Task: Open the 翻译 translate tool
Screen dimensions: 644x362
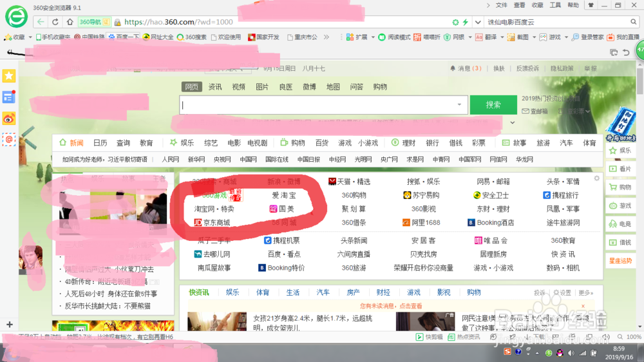Action: [x=486, y=37]
